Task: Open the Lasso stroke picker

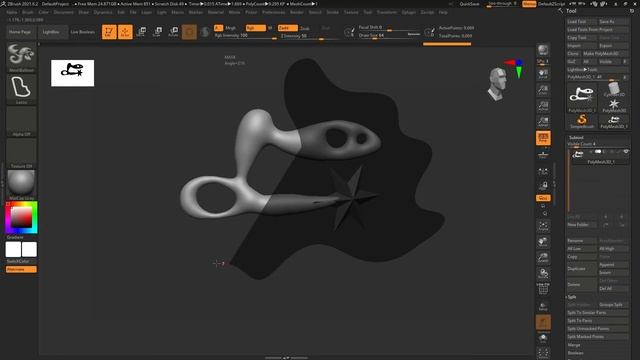Action: (21, 89)
